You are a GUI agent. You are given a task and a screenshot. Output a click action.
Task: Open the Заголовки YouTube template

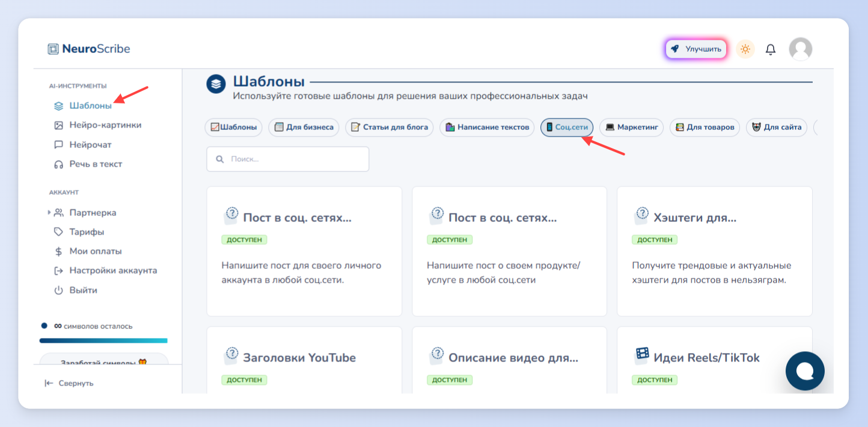tap(304, 360)
